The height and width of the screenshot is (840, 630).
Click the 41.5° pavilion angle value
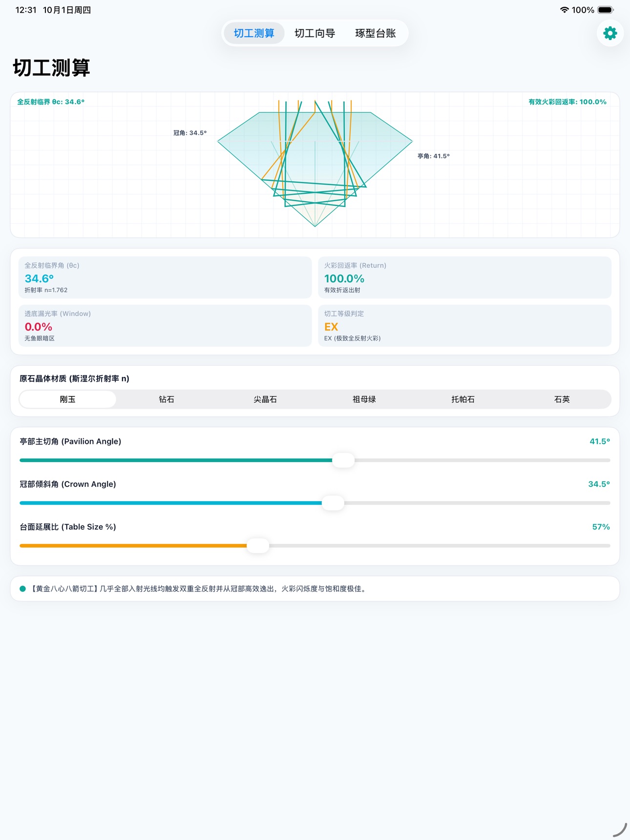pyautogui.click(x=600, y=441)
